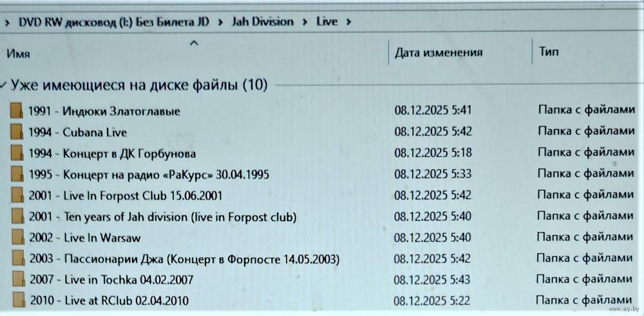644x316 pixels.
Task: Click folder icon for Ten years of Jah division
Action: [x=17, y=217]
